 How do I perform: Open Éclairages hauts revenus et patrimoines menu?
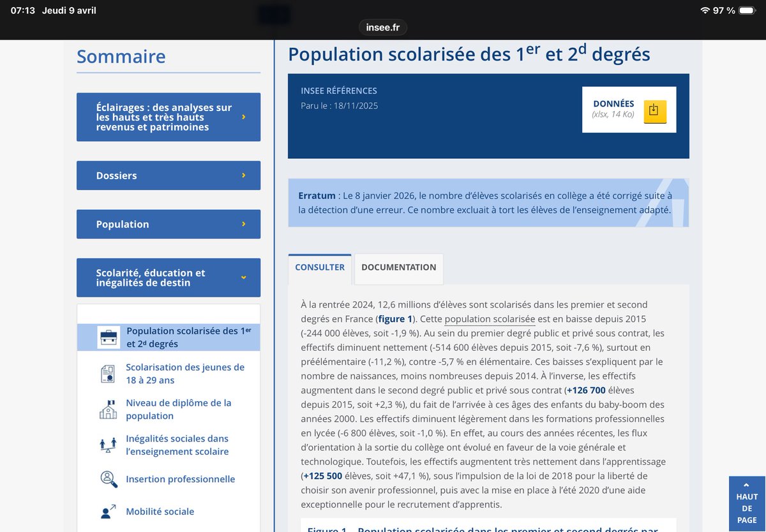[x=169, y=117]
